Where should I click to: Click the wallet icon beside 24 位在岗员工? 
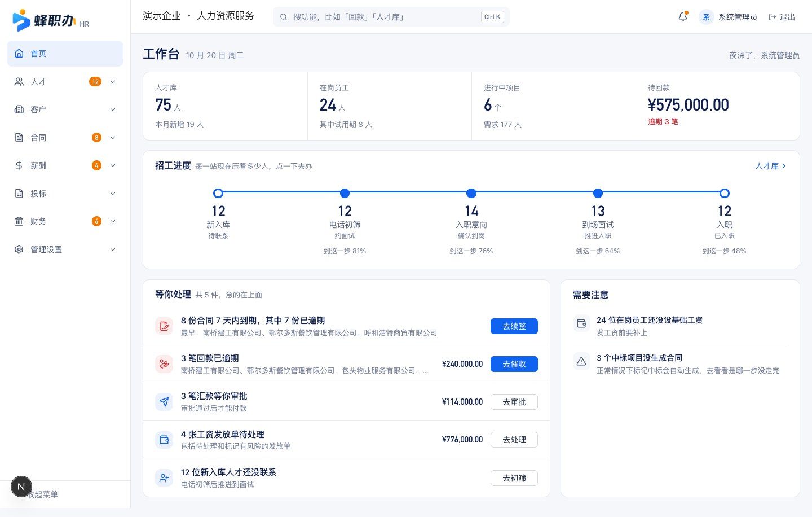581,323
